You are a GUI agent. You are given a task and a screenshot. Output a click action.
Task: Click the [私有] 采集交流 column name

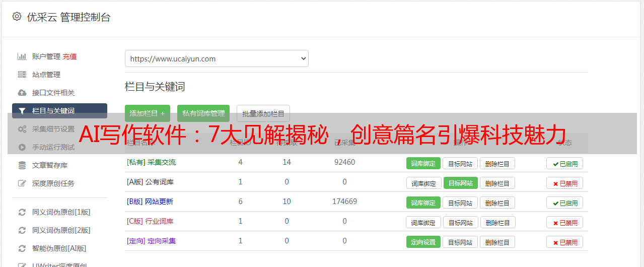coord(151,162)
